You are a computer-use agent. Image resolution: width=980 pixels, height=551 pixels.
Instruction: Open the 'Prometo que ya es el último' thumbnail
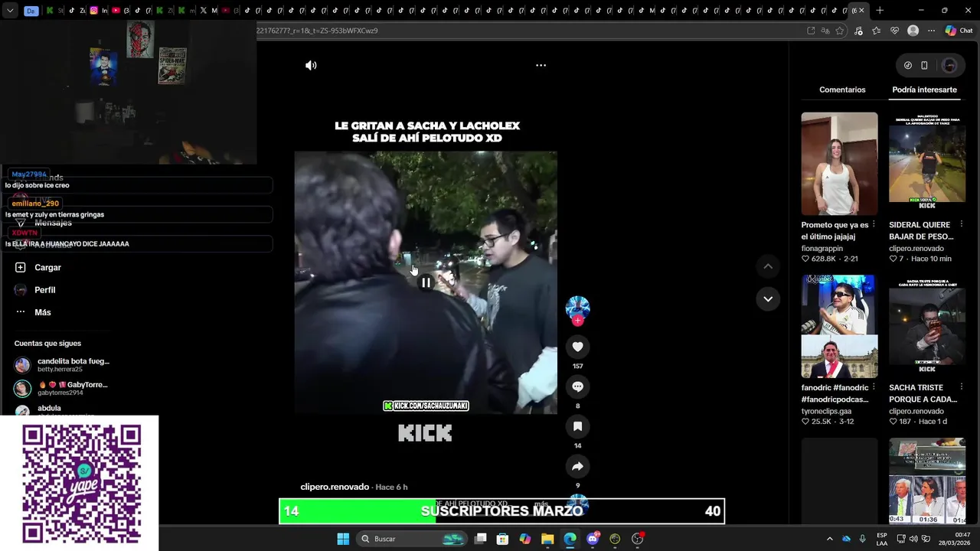pos(839,164)
